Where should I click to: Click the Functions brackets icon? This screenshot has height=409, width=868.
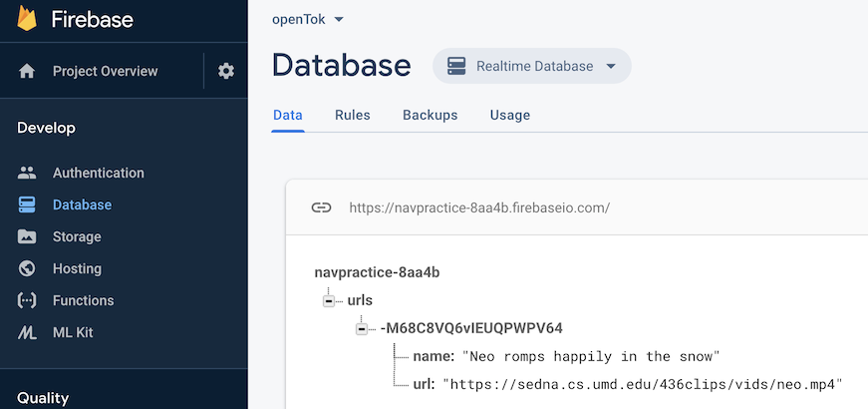[x=27, y=300]
